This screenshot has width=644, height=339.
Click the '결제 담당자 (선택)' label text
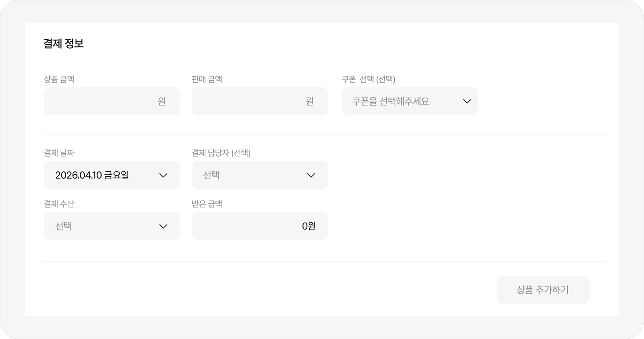(221, 153)
